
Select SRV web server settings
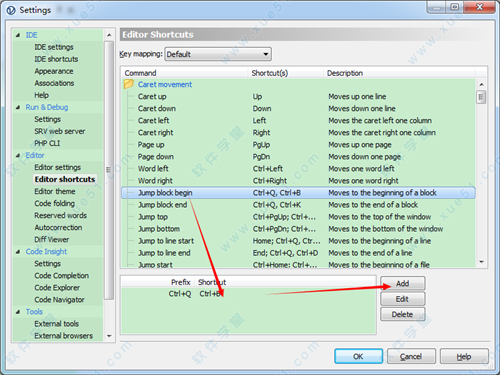click(x=59, y=131)
